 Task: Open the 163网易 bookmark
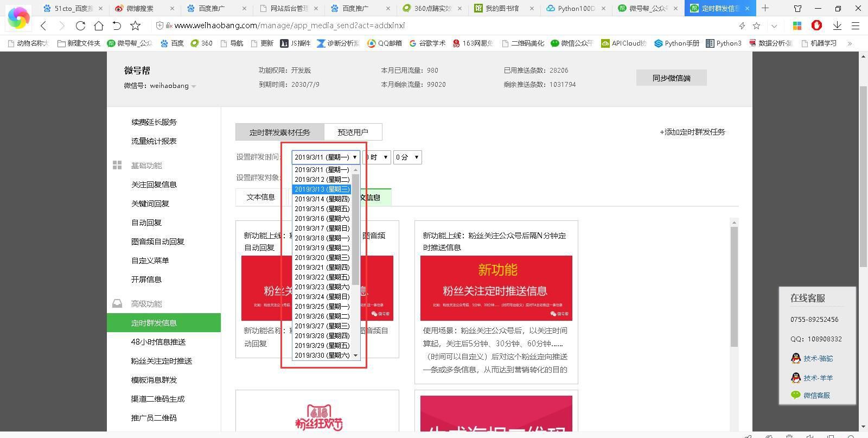click(x=473, y=43)
